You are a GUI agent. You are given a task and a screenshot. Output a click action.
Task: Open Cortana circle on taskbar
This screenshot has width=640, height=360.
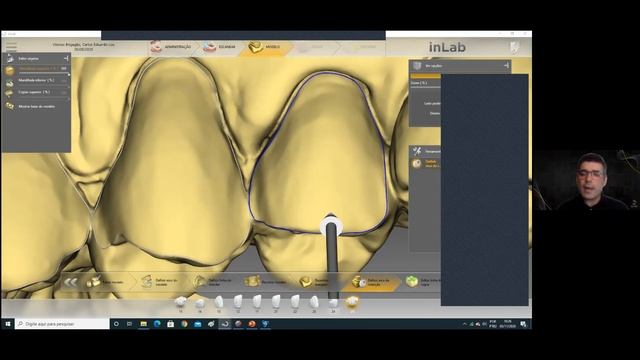point(116,324)
